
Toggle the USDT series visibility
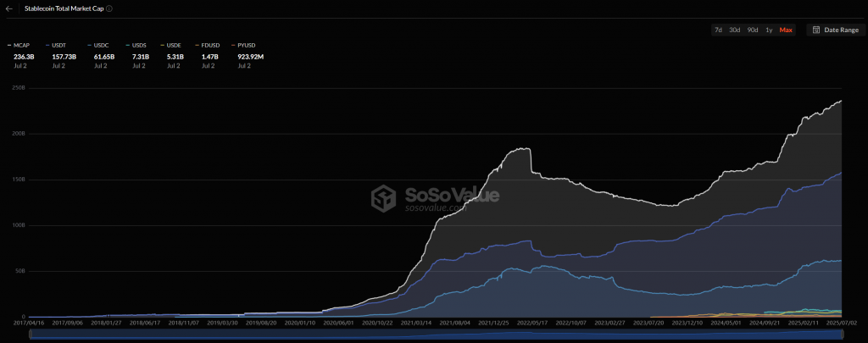(61, 43)
